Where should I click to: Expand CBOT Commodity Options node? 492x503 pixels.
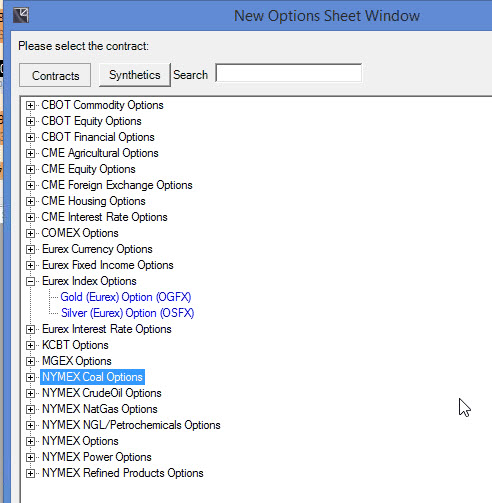(x=30, y=105)
